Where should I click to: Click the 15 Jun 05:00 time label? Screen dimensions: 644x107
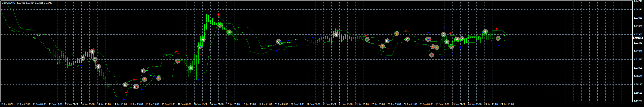(136, 104)
